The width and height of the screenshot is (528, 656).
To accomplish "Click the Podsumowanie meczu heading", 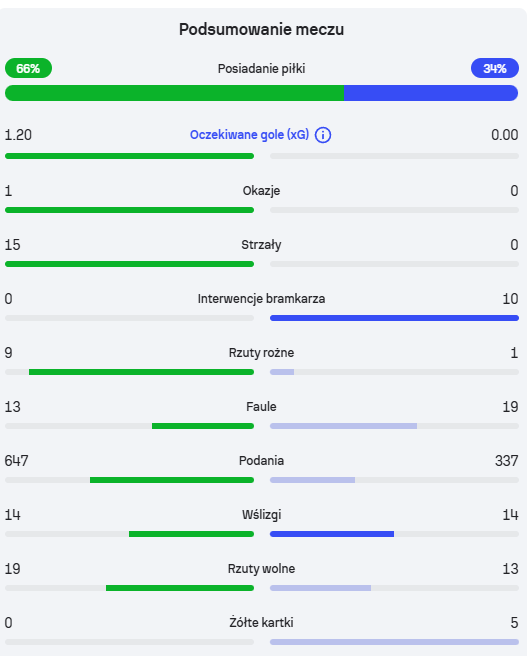I will 261,29.
